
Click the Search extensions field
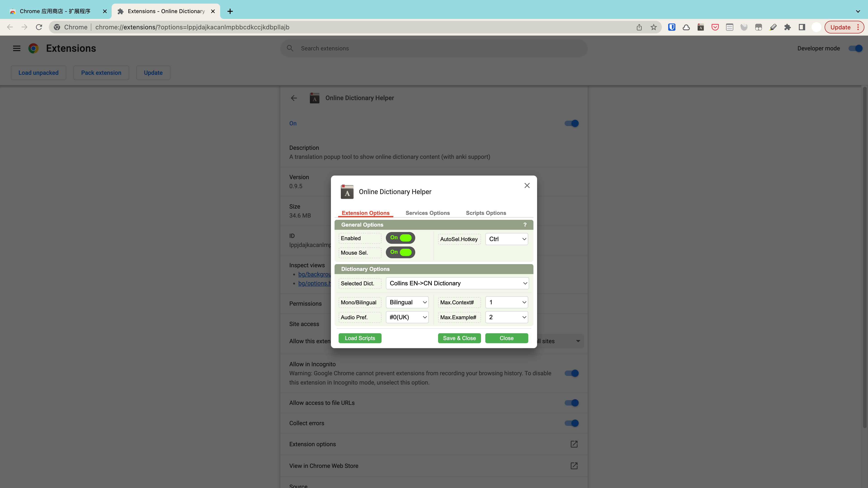click(434, 49)
